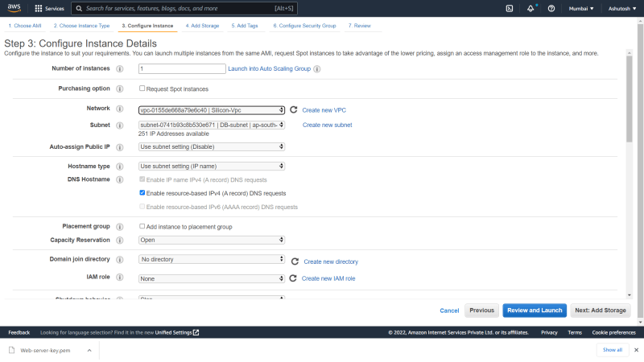Click the form panel vertical scrollbar thumb
This screenshot has height=362, width=644.
coord(630,99)
